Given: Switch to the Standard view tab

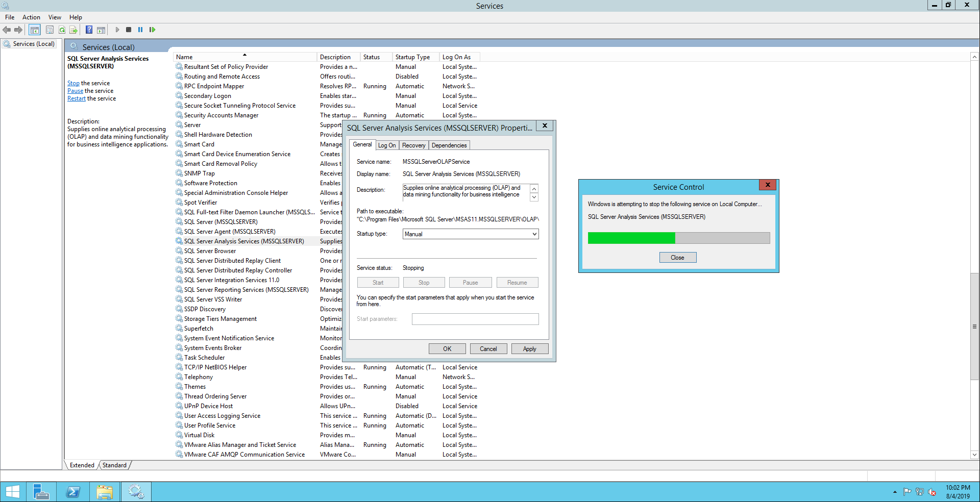Looking at the screenshot, I should coord(114,465).
